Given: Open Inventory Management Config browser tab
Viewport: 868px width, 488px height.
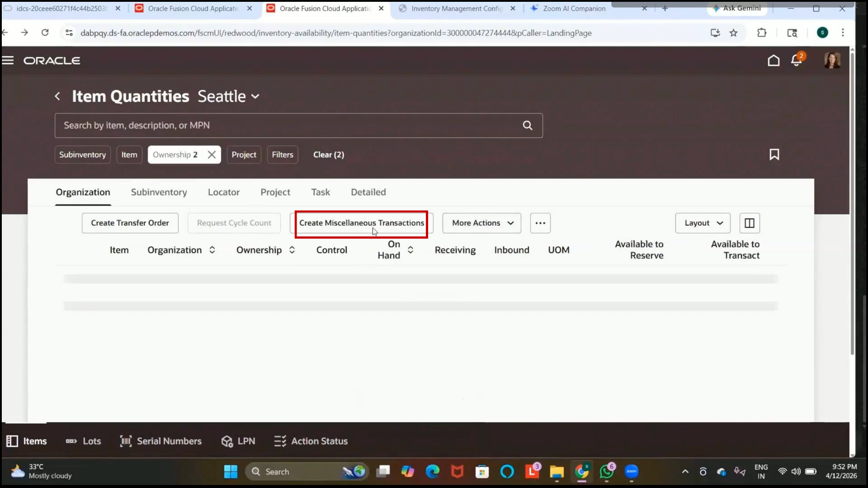Looking at the screenshot, I should tap(457, 8).
